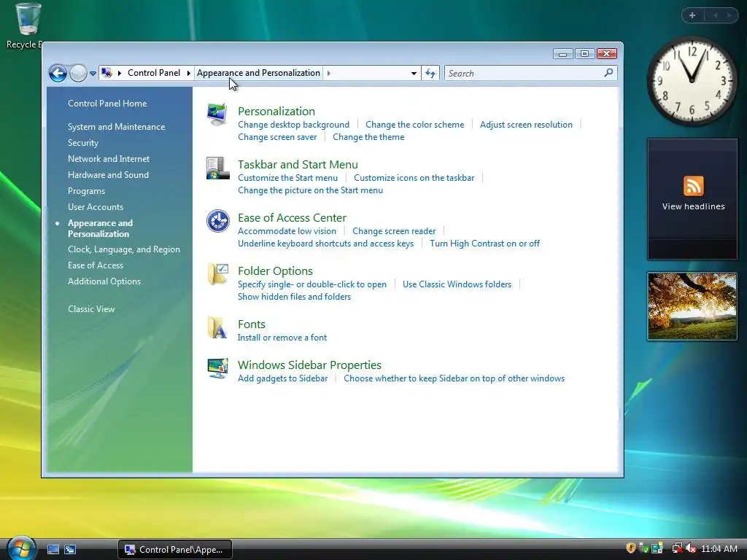This screenshot has width=747, height=560.
Task: Click the sidebar previous gadgets page arrow
Action: point(715,16)
